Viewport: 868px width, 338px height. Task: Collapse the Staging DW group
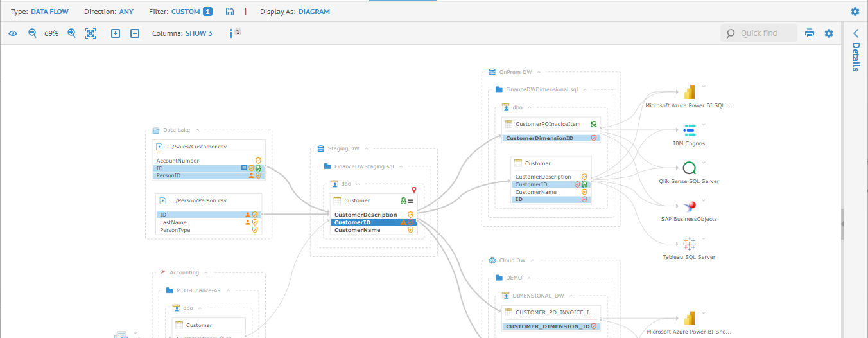click(x=365, y=148)
